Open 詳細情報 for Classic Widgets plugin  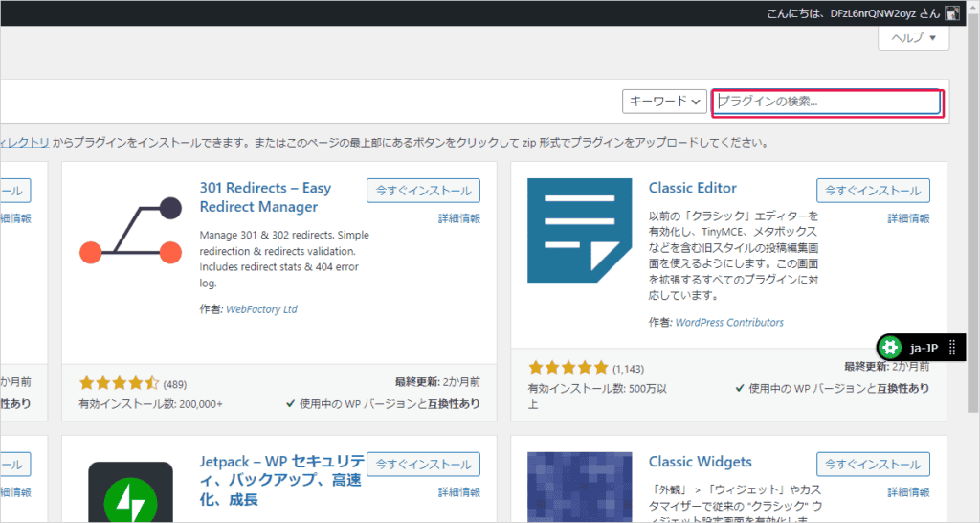pyautogui.click(x=909, y=492)
